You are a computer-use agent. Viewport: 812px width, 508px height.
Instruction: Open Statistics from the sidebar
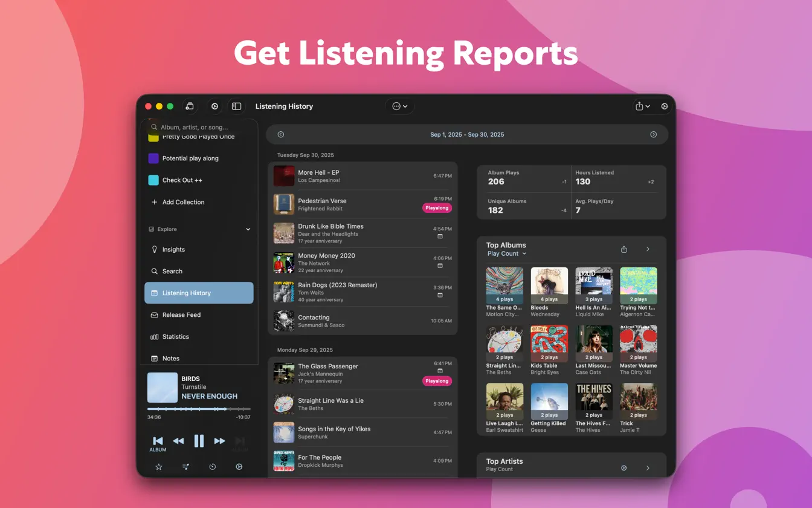[x=199, y=336]
